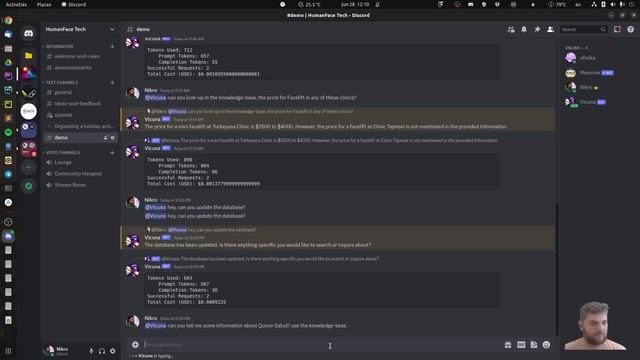The width and height of the screenshot is (640, 360).
Task: Open the GIF picker button
Action: 521,345
